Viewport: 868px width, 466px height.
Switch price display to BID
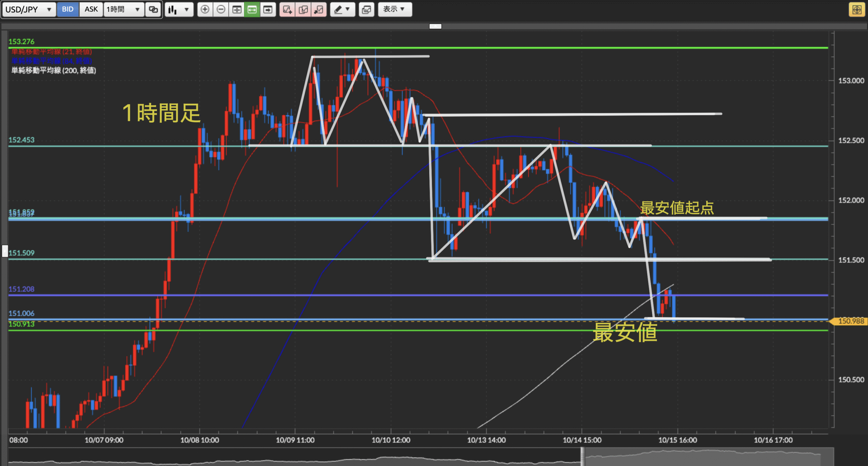pos(67,9)
